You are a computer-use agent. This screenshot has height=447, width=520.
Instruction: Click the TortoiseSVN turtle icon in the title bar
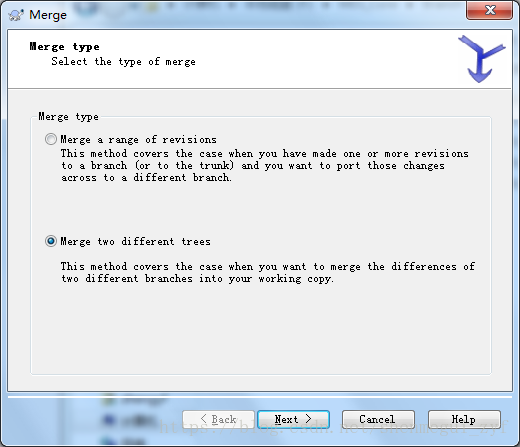pos(16,15)
